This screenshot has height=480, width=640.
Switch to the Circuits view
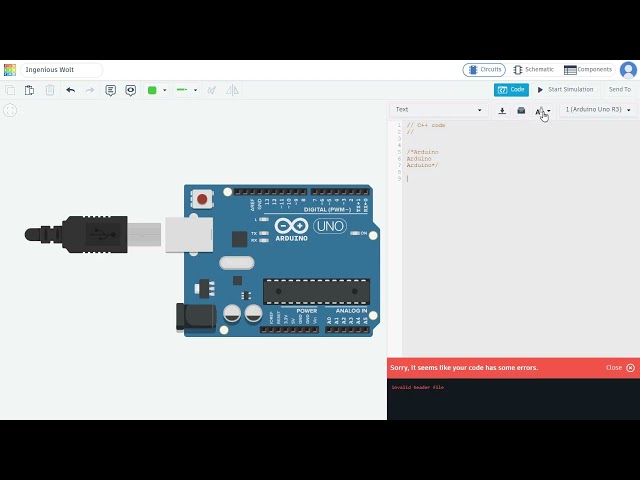[x=484, y=70]
